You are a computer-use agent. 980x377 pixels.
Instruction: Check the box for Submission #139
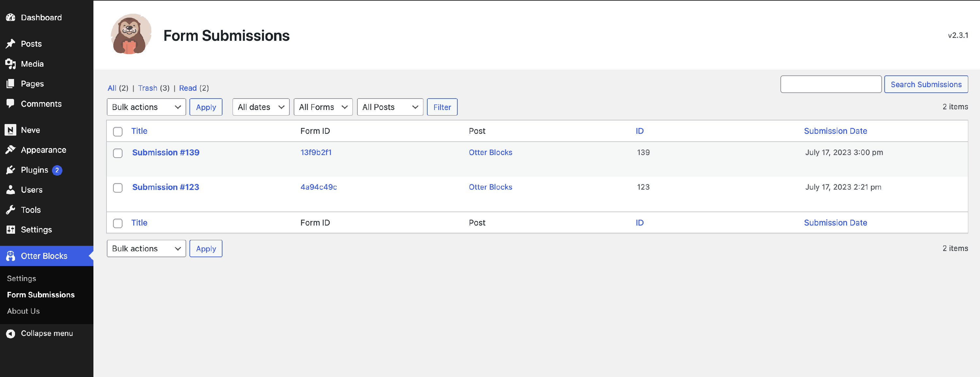point(118,153)
